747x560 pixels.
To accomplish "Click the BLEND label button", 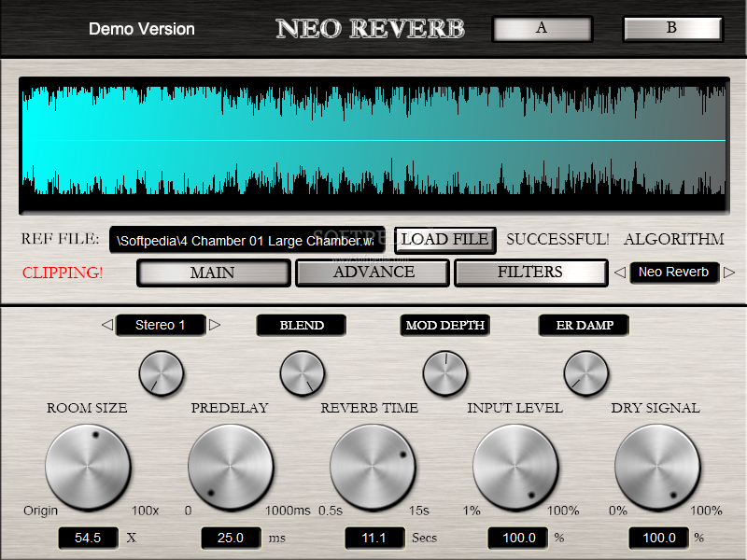I will point(302,325).
